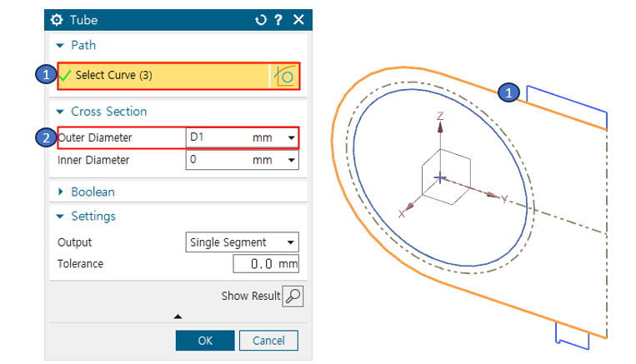The height and width of the screenshot is (364, 636).
Task: Open the Inner Diameter dropdown arrow
Action: 291,160
